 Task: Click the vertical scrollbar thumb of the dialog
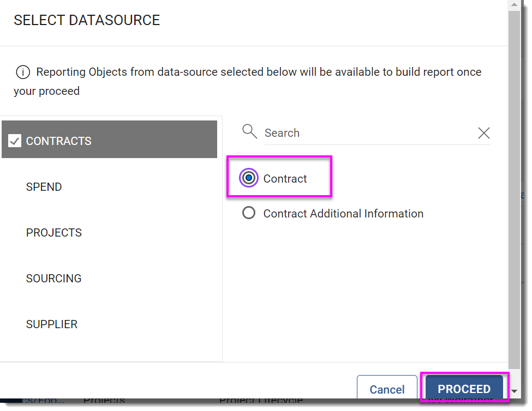pos(514,190)
